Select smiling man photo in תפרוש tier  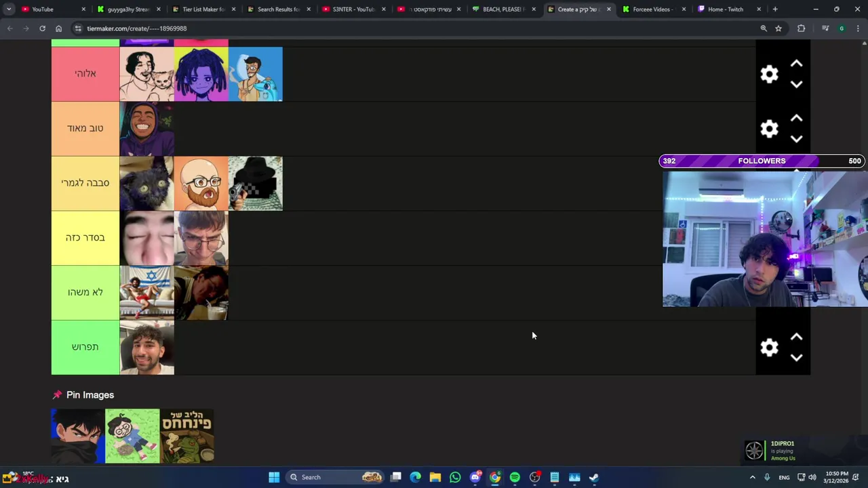147,347
